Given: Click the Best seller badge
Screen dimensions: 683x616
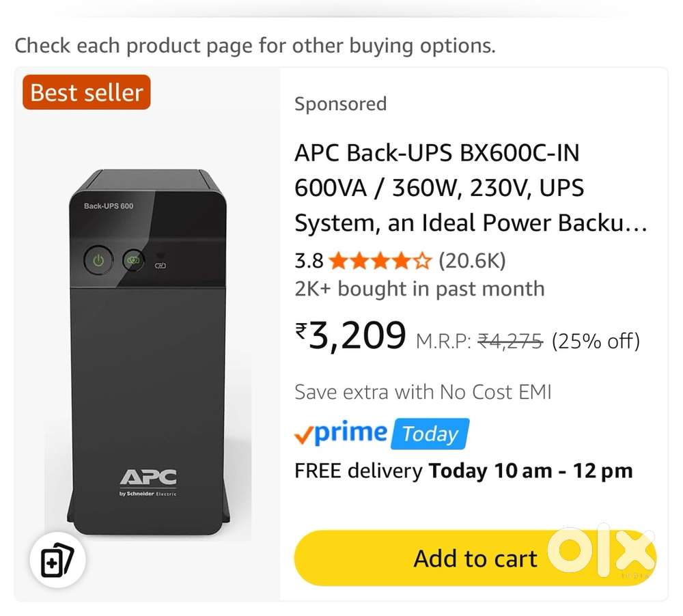Looking at the screenshot, I should (87, 92).
